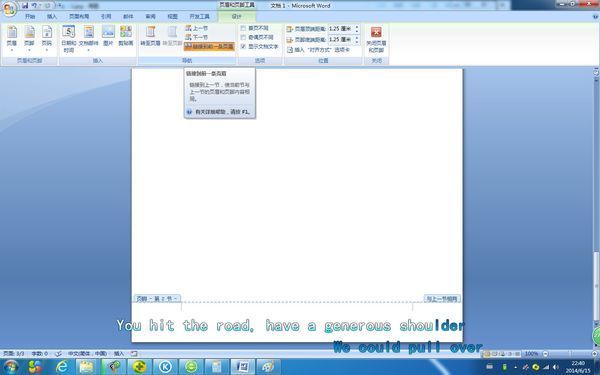Click the blue K icon in taskbar
Viewport: 600px width, 375px height.
click(165, 367)
